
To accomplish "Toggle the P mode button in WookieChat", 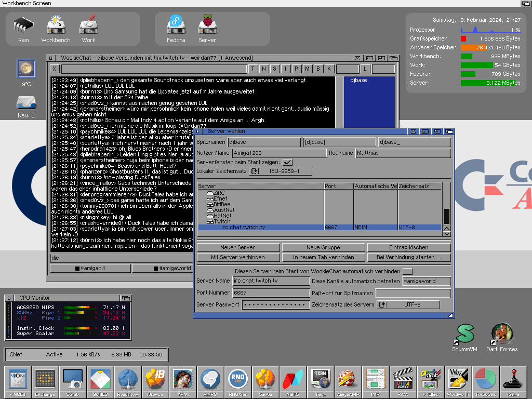I will (296, 69).
